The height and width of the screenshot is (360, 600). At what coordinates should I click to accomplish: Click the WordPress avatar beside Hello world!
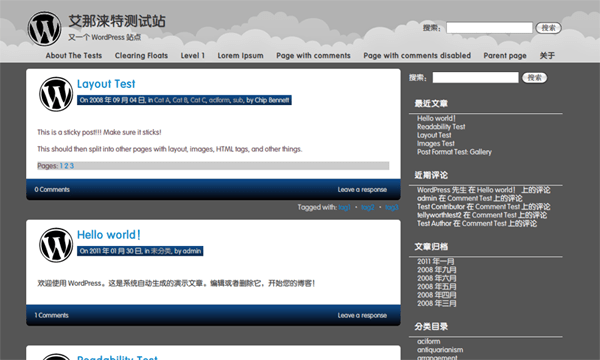[56, 245]
